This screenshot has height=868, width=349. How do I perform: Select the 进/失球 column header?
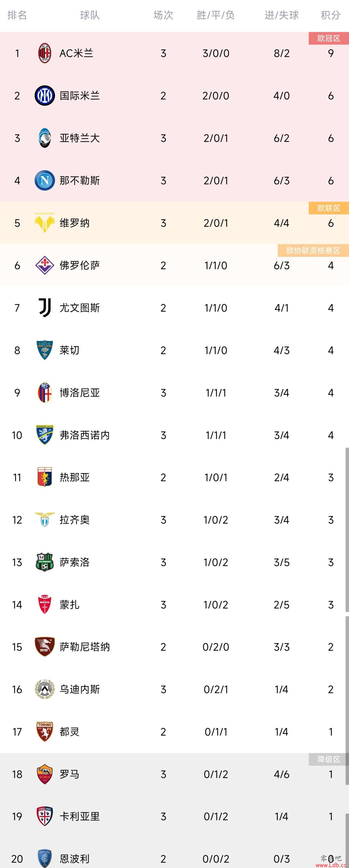(282, 15)
